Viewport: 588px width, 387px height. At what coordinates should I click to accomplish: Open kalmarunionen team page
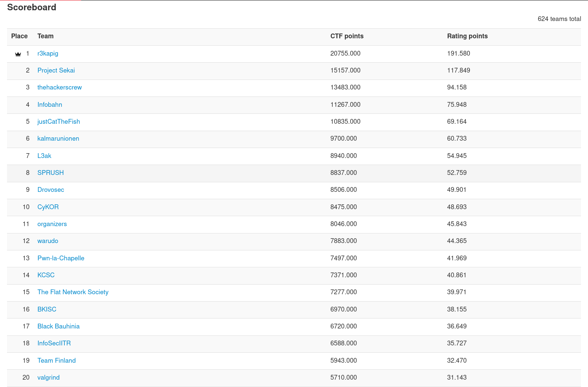(58, 138)
